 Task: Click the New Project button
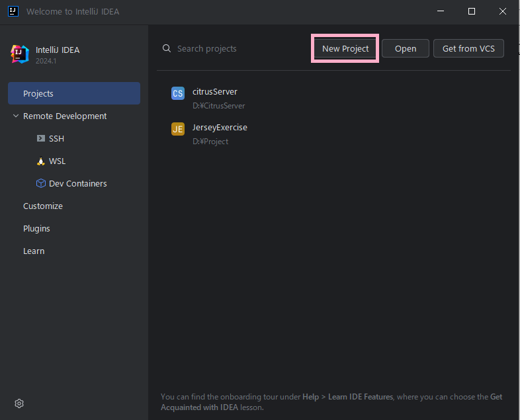(x=345, y=48)
